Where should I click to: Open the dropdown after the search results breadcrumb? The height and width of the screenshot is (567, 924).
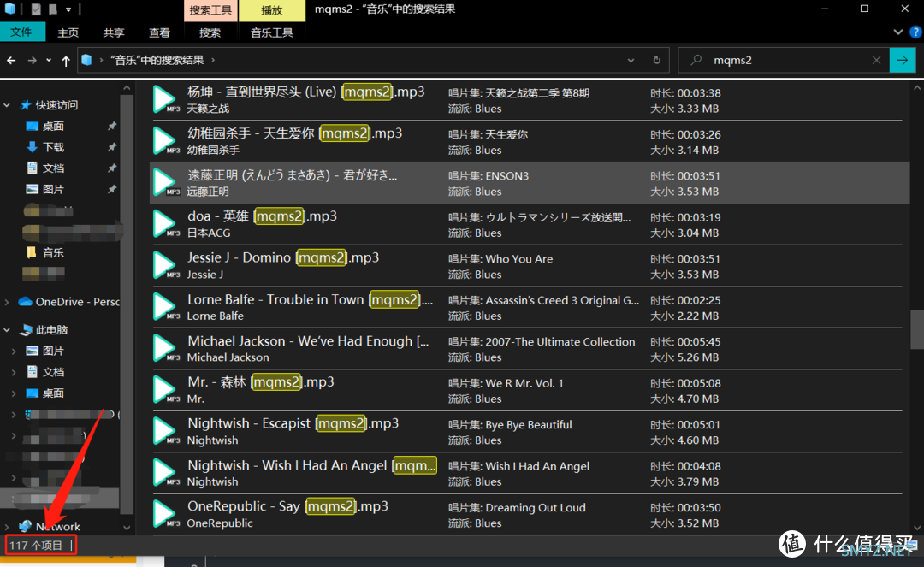click(213, 60)
